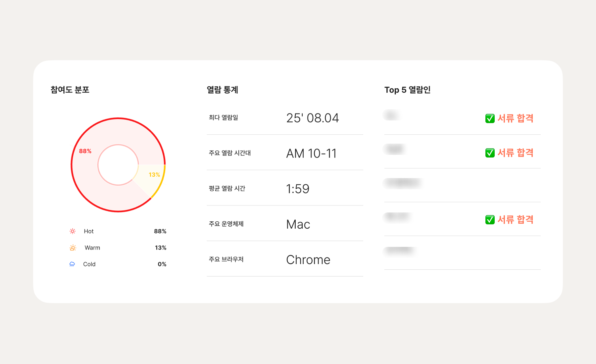This screenshot has height=364, width=596.
Task: Click the Hot sun icon in legend
Action: click(x=73, y=231)
